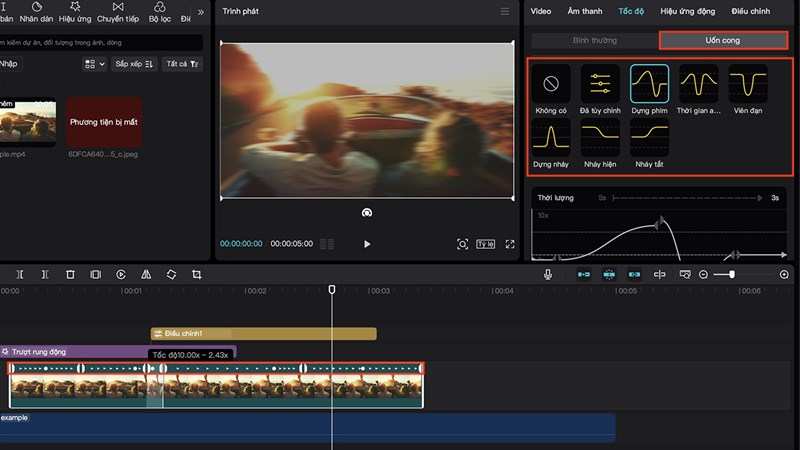The image size is (800, 450).
Task: Select the 'Dựng phim' speed curve preset
Action: [649, 84]
